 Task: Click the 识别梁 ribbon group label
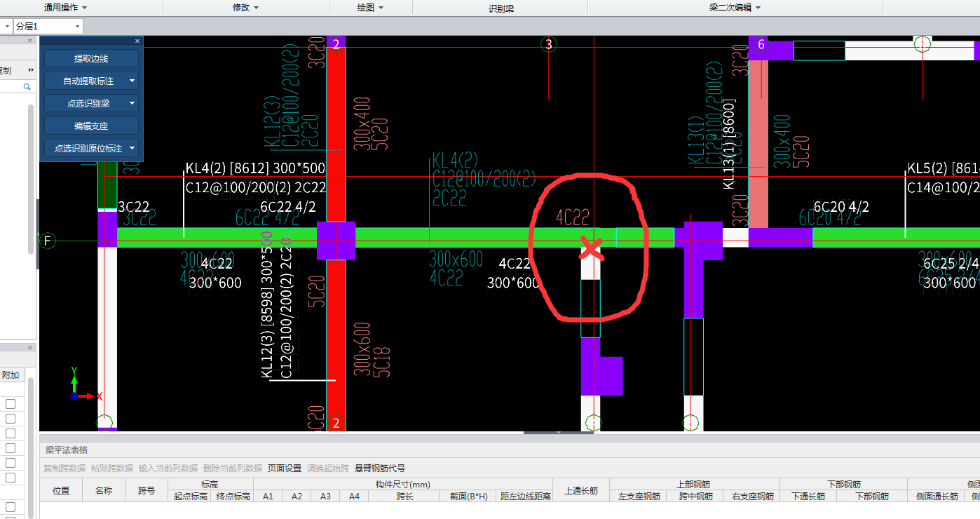coord(501,9)
